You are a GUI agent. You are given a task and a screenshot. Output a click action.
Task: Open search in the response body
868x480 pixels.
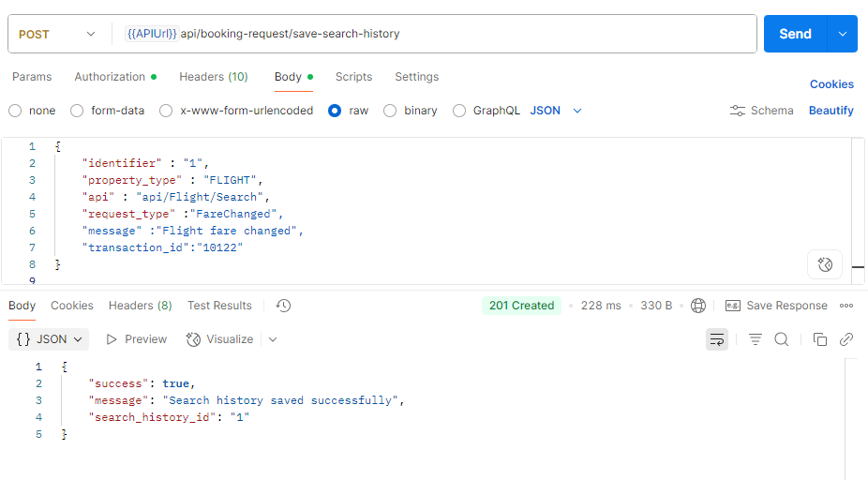tap(781, 339)
